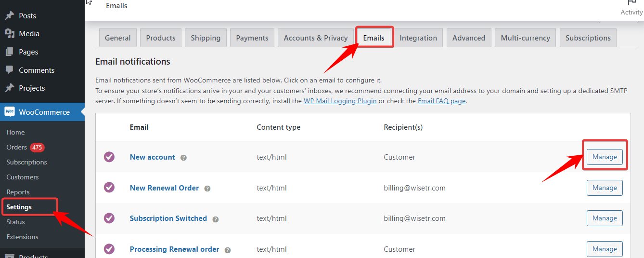Follow the WP Mail Logging Plugin link
The width and height of the screenshot is (644, 258).
[x=340, y=101]
